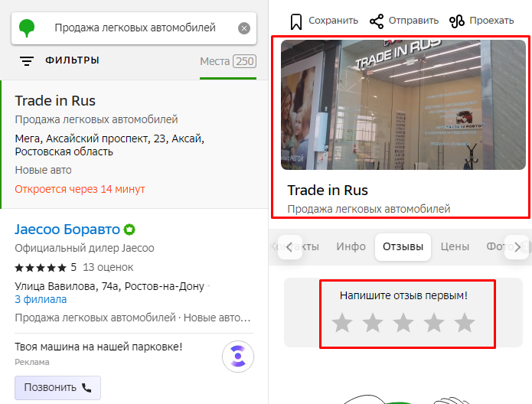Open the '13 оценок' ratings count
This screenshot has width=532, height=404.
108,267
